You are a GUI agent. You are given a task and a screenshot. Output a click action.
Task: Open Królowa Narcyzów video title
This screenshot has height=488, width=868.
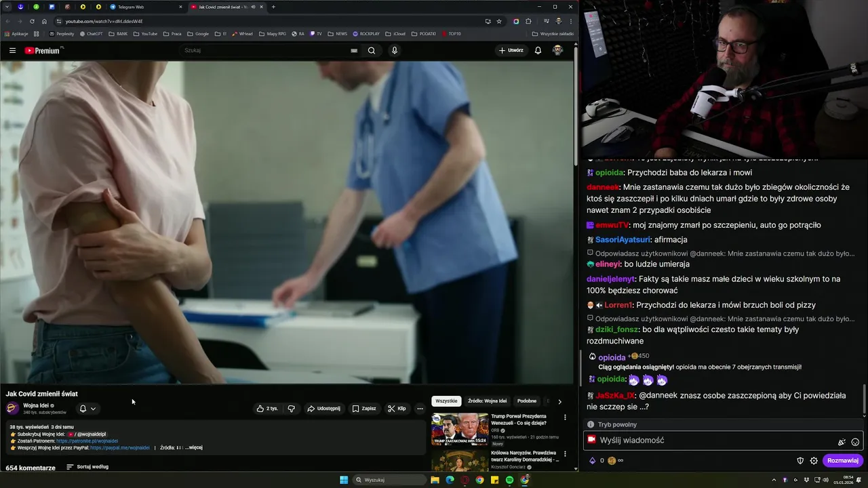[x=524, y=456]
